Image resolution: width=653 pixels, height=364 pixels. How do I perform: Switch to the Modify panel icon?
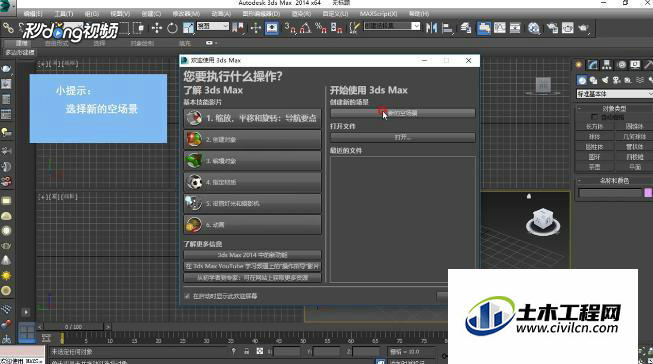593,65
